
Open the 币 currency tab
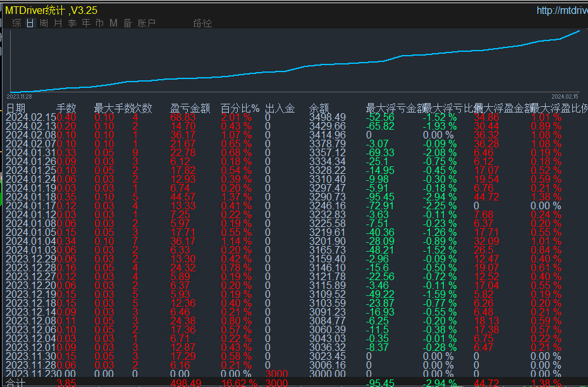pyautogui.click(x=99, y=23)
